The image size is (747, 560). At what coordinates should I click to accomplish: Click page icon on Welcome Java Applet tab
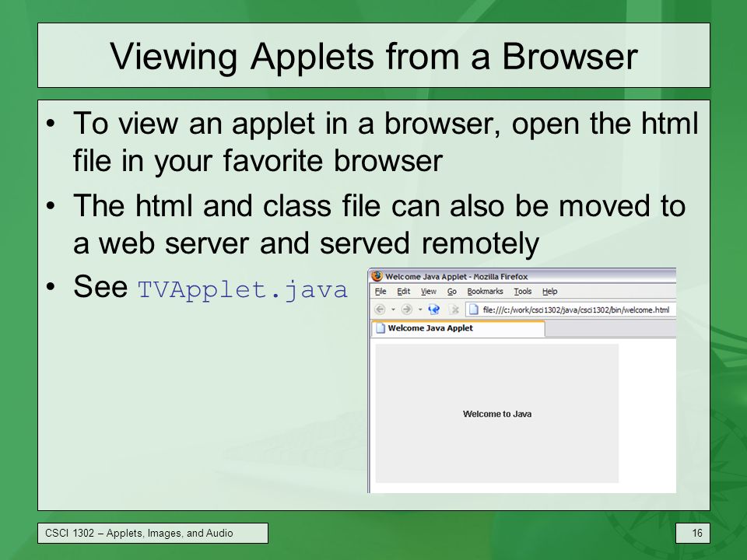[x=381, y=328]
